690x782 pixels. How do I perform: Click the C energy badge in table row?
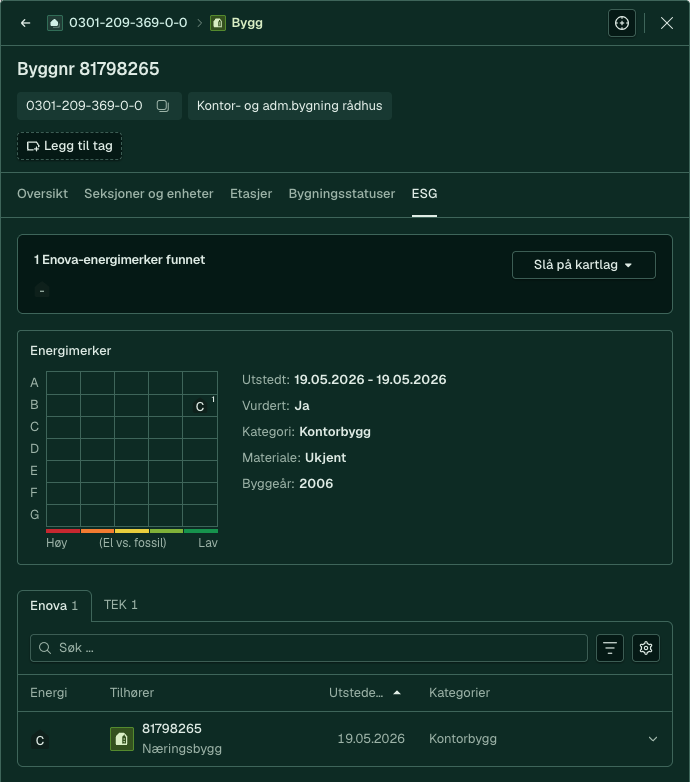pos(40,740)
